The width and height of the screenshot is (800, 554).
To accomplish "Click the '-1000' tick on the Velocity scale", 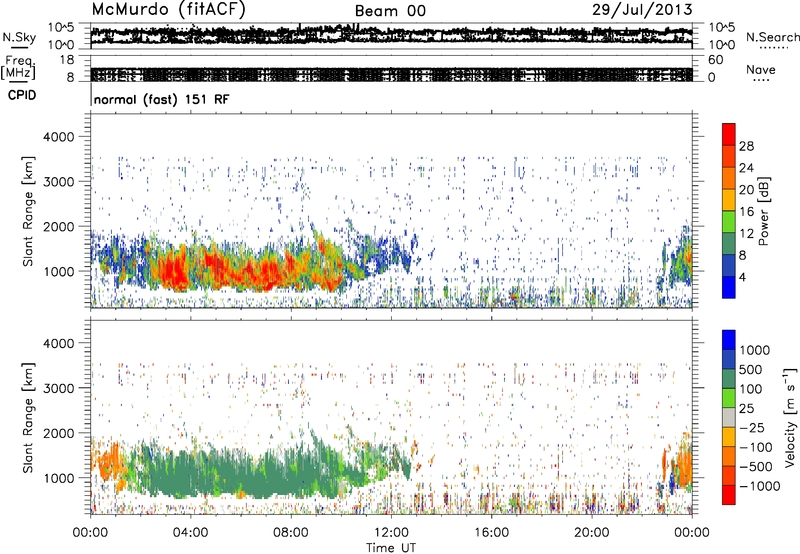I will coord(760,486).
